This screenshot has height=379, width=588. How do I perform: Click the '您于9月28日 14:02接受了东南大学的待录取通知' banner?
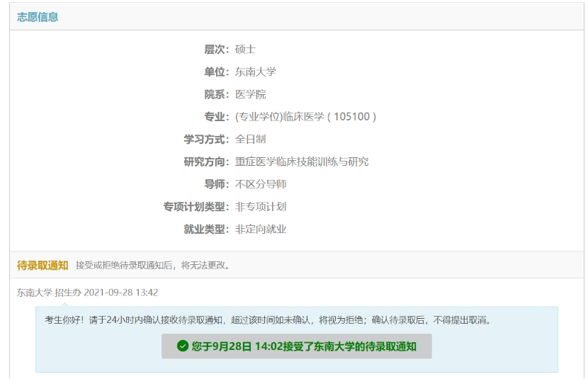point(297,346)
